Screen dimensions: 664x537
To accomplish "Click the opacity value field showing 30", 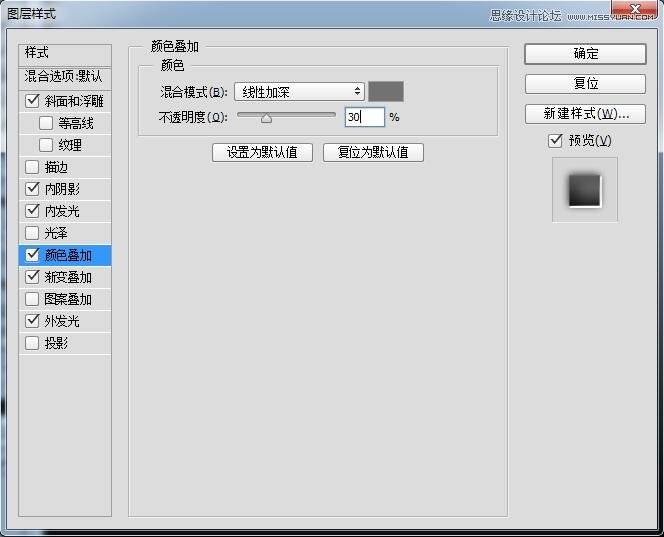I will [x=365, y=117].
